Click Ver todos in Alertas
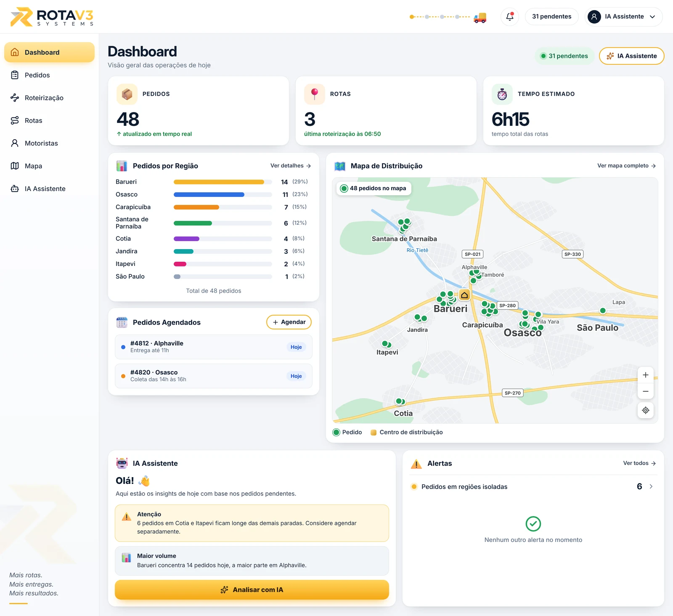This screenshot has width=673, height=616. click(639, 463)
